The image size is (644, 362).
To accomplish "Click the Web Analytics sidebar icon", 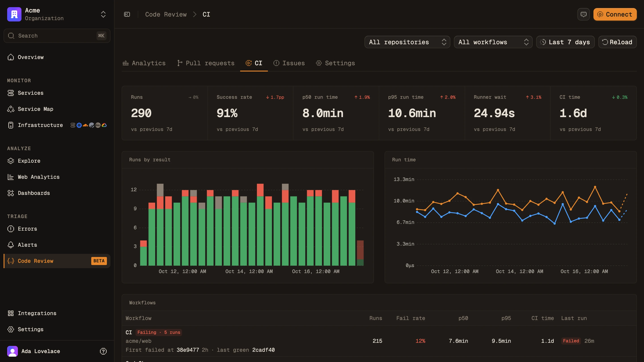I will (11, 177).
